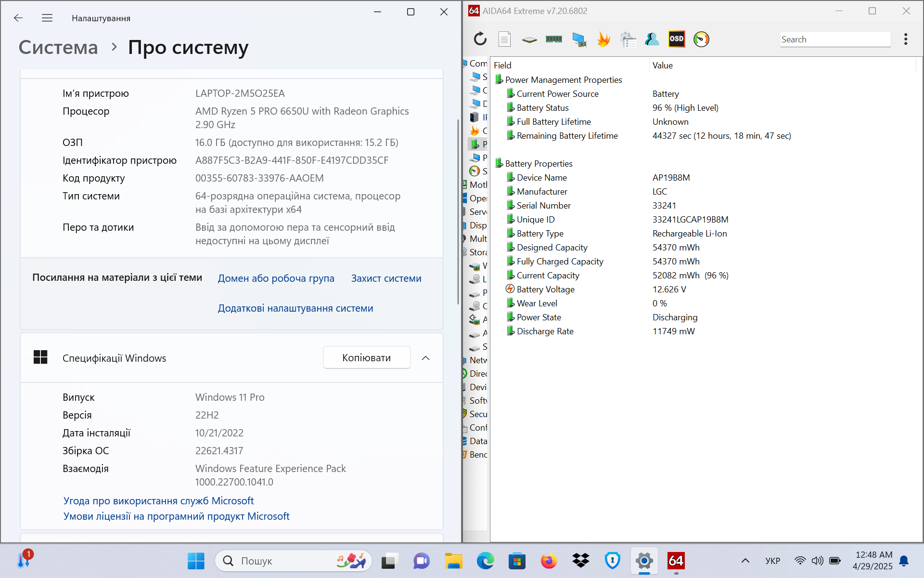
Task: Select the Sensor gauge tree item in AIDA64
Action: coord(479,171)
